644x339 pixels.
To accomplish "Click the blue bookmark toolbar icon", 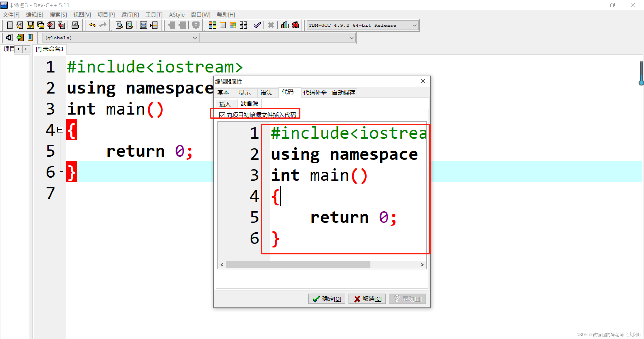I will point(30,38).
